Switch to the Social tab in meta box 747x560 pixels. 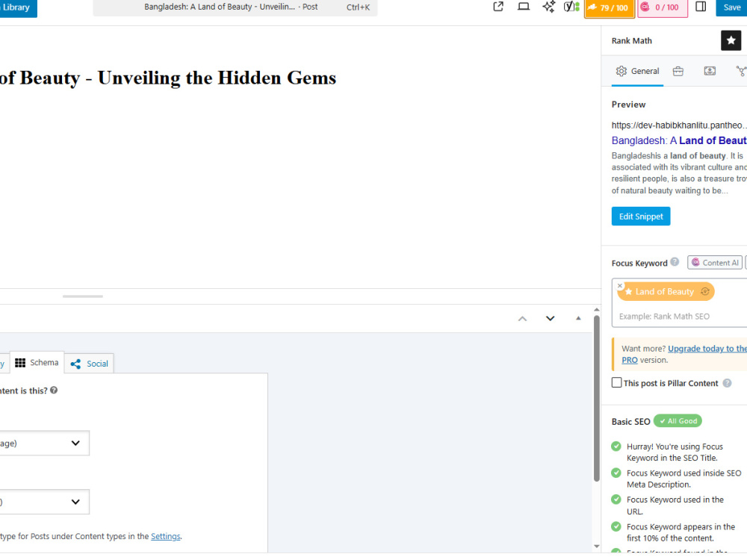(x=89, y=364)
